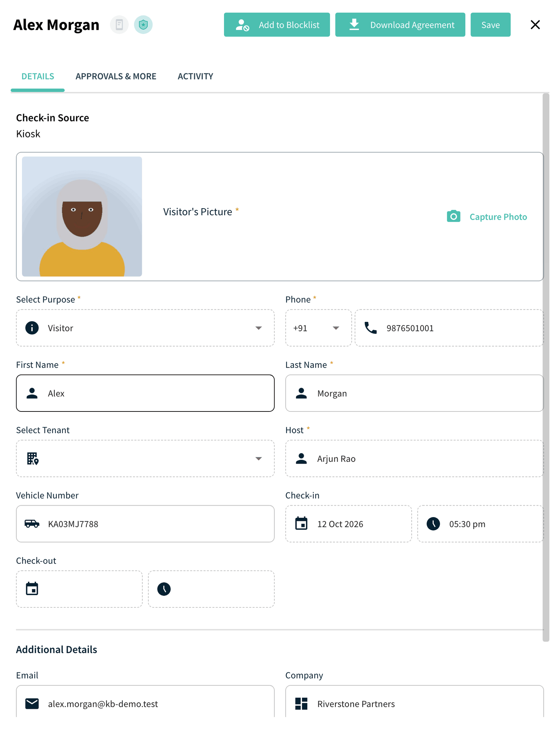Click the visitor's picture thumbnail
The image size is (560, 733).
pyautogui.click(x=82, y=217)
